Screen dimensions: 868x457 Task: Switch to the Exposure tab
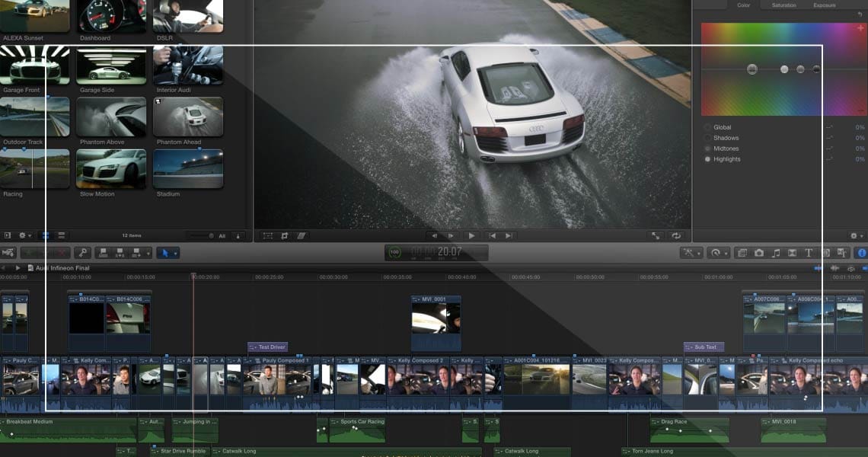click(824, 5)
